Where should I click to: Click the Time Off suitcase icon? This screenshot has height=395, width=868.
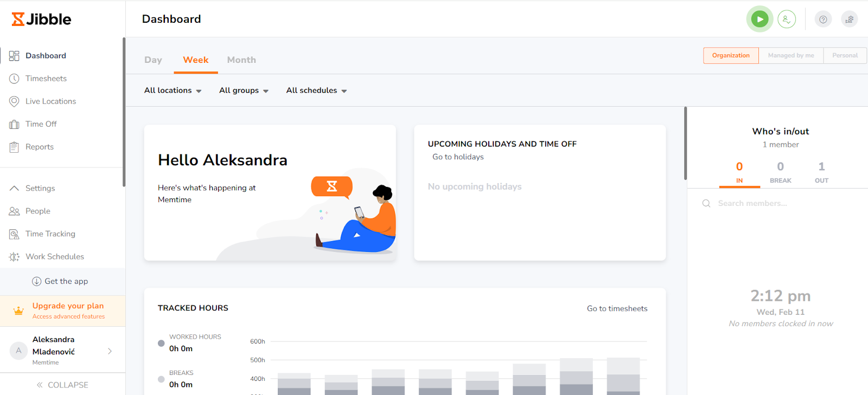[x=14, y=124]
